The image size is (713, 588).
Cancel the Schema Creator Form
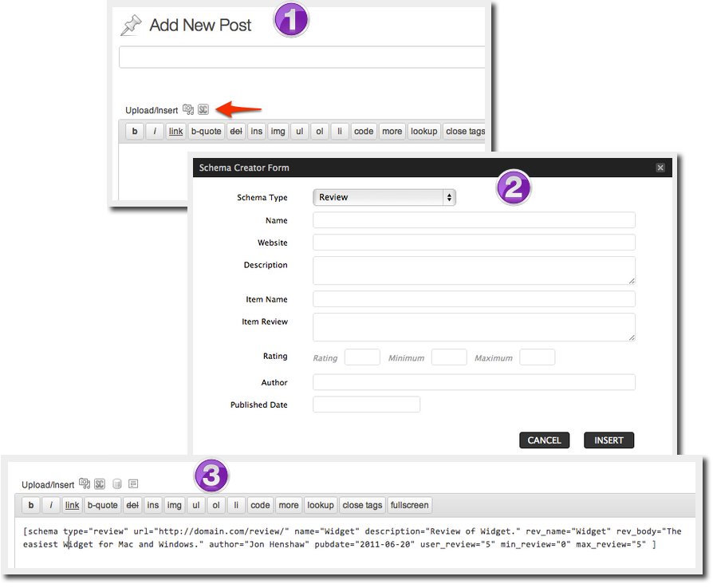click(545, 440)
